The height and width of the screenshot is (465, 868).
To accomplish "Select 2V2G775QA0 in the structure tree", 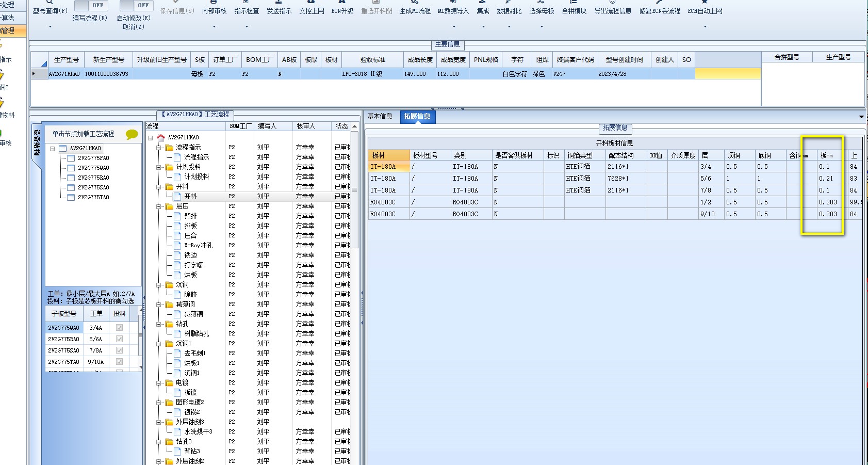I will pyautogui.click(x=93, y=168).
